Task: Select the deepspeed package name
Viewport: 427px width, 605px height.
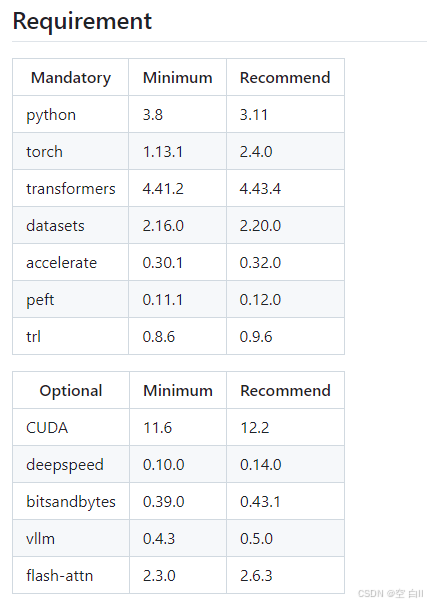Action: [x=65, y=465]
